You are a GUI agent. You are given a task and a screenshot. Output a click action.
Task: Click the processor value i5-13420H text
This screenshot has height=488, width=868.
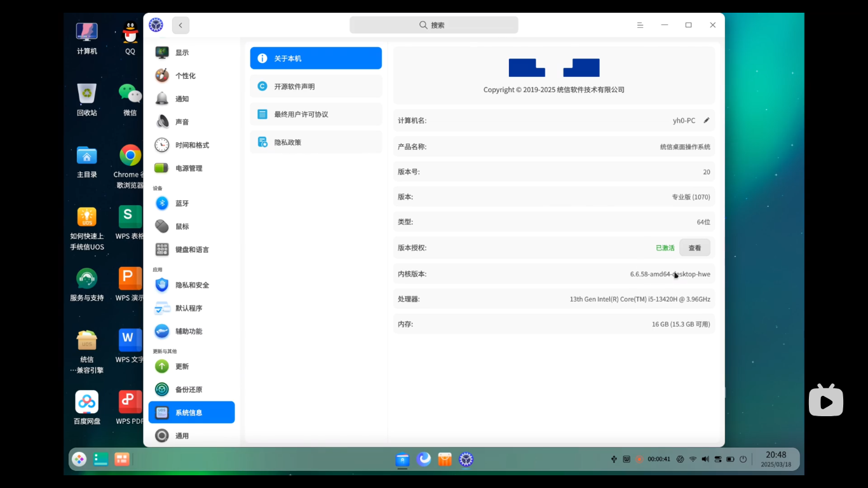pos(640,299)
